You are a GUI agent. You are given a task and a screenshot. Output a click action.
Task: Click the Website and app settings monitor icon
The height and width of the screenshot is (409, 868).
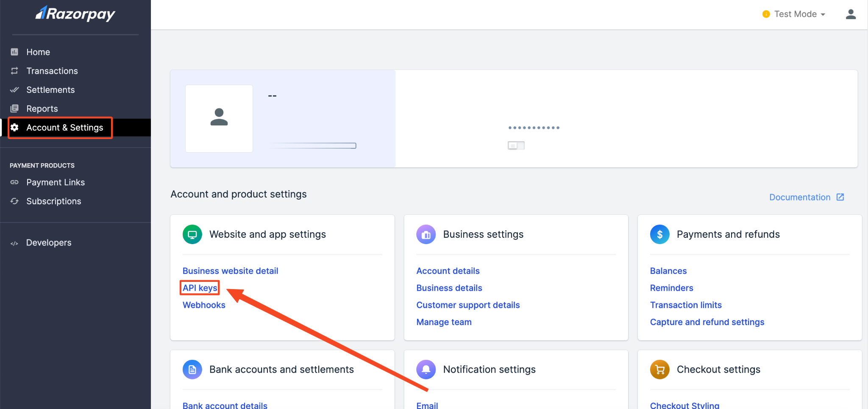[x=192, y=234]
